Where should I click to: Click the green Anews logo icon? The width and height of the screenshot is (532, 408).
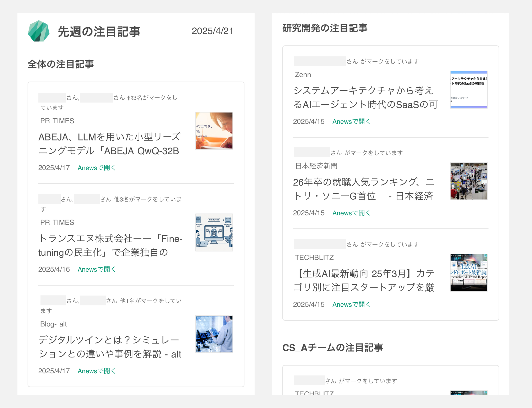click(39, 31)
